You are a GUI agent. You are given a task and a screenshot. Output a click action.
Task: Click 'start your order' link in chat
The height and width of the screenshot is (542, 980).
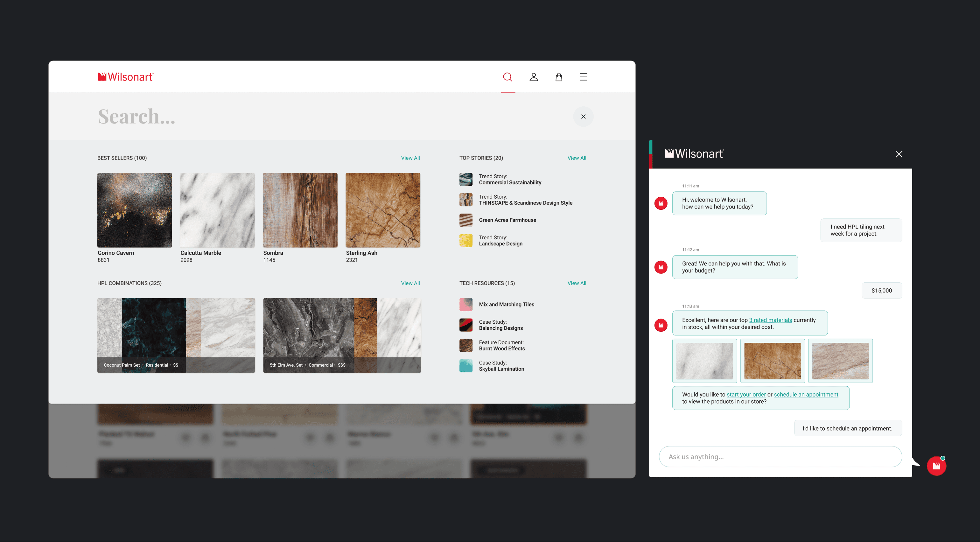pyautogui.click(x=745, y=394)
